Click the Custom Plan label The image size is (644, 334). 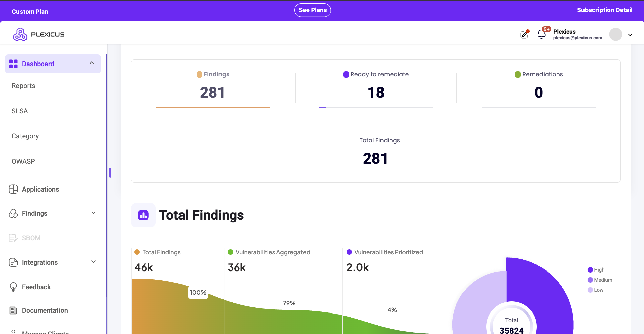pyautogui.click(x=30, y=12)
